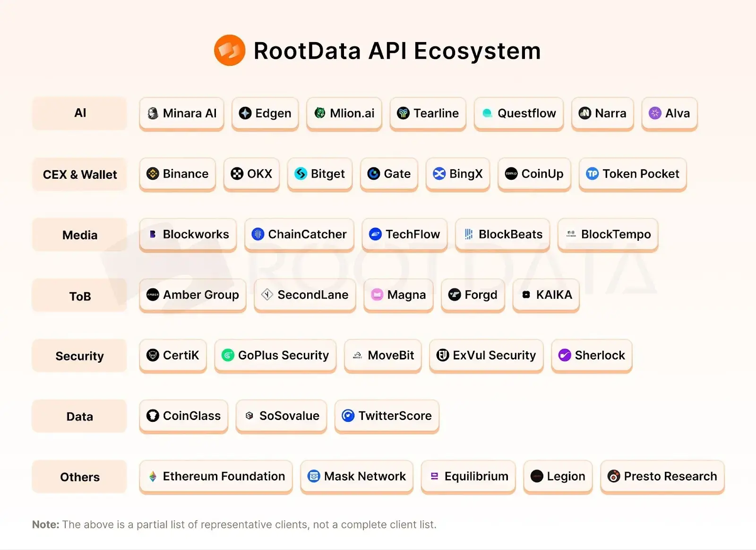The image size is (756, 550).
Task: Click the Ethereum Foundation diamond icon
Action: tap(153, 476)
